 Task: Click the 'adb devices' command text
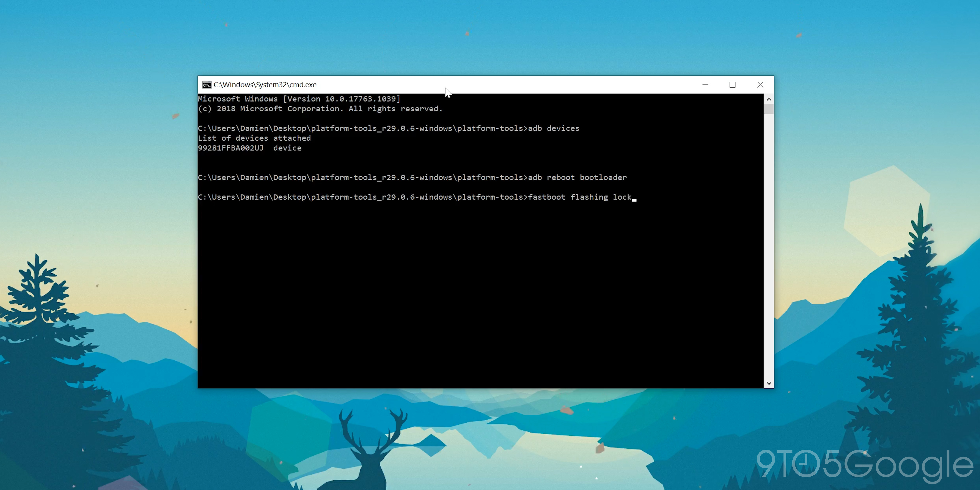(x=554, y=129)
